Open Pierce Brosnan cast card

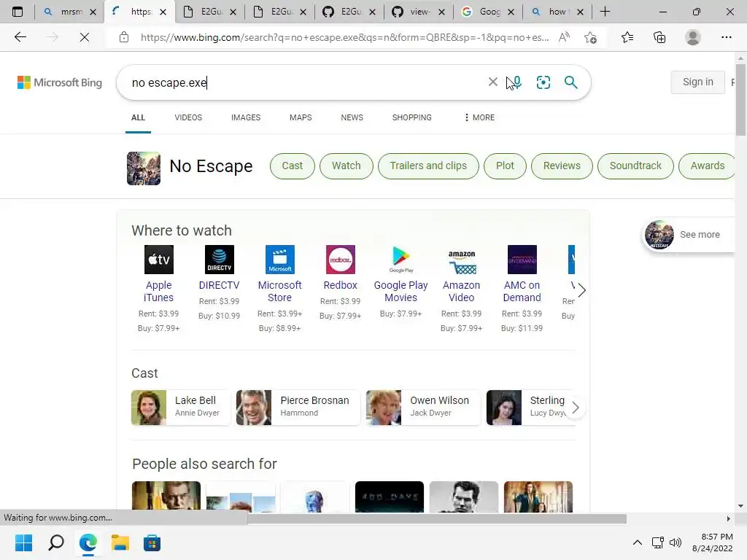tap(298, 407)
